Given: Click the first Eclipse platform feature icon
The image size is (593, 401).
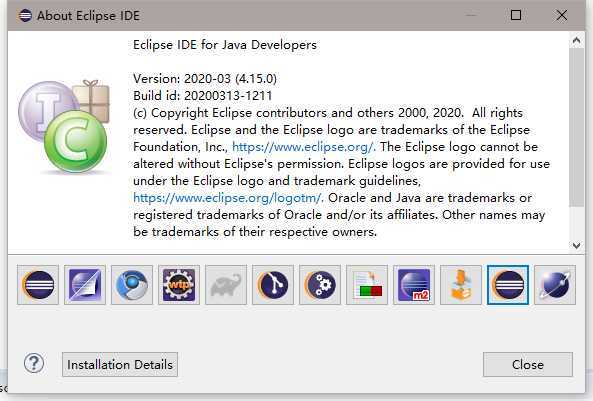Looking at the screenshot, I should (38, 285).
